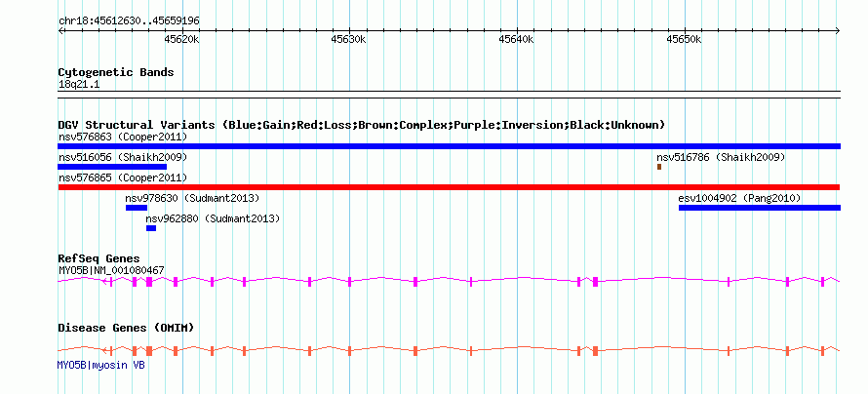Click the blue nsv576863 gain bar
Viewport: 868px width, 394px height.
coord(449,146)
